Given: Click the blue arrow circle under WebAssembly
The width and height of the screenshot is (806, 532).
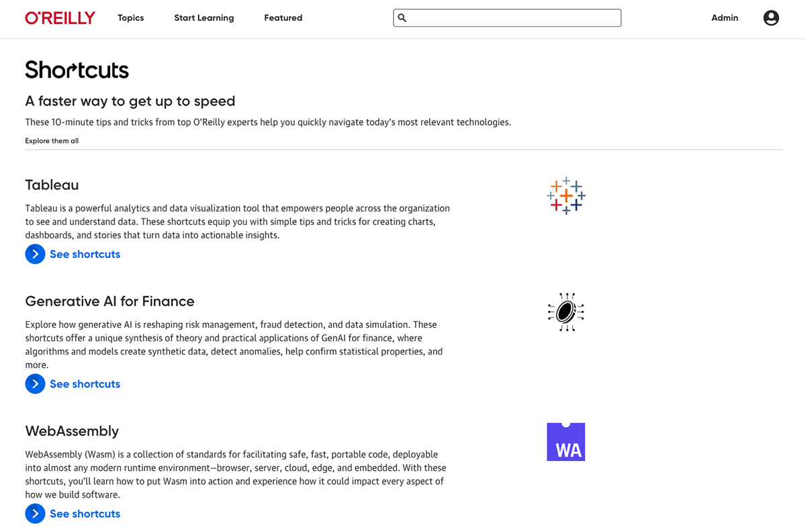Looking at the screenshot, I should tap(35, 513).
